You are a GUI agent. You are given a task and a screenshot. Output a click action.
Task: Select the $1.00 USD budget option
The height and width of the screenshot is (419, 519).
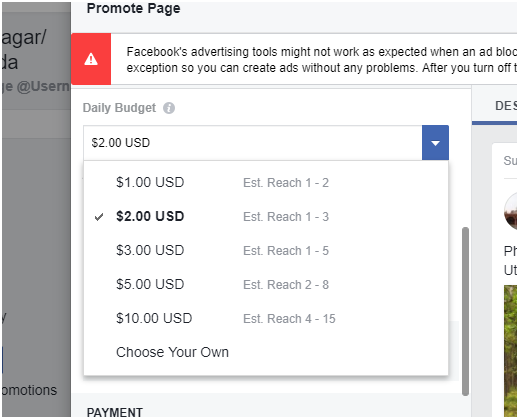point(266,183)
